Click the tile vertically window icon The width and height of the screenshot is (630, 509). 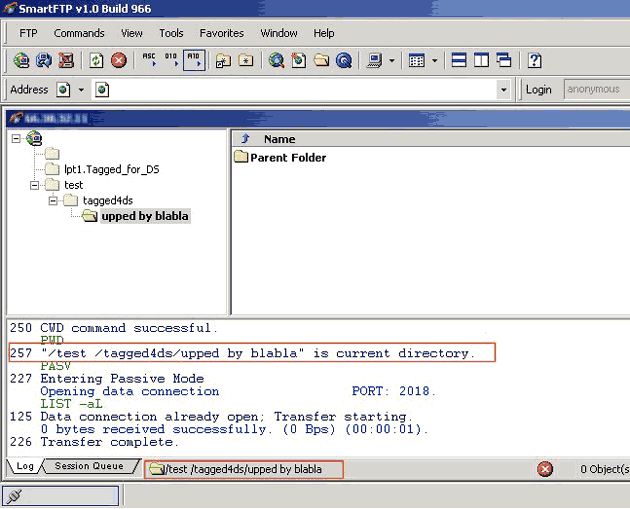[482, 61]
